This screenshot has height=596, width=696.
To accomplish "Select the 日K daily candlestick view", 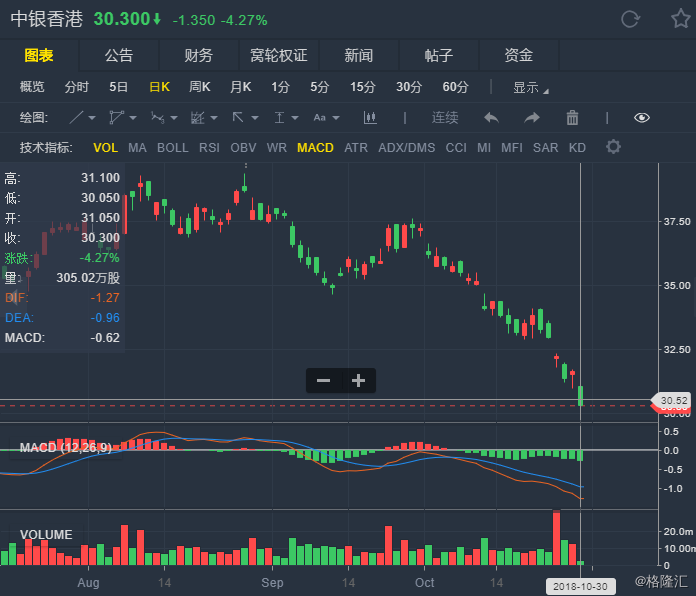I will click(159, 87).
